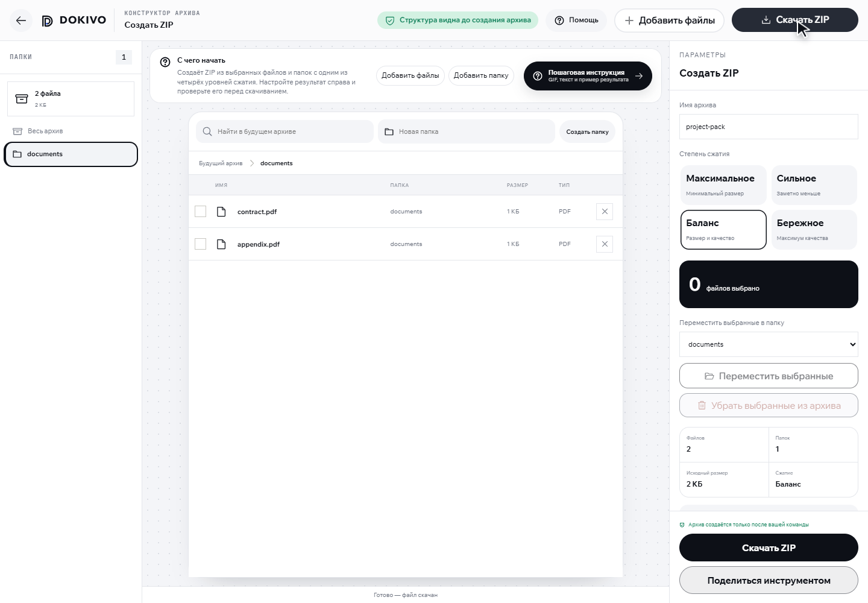Focus the Найти в будущем архиве search field
Image resolution: width=868 pixels, height=603 pixels.
tap(285, 131)
